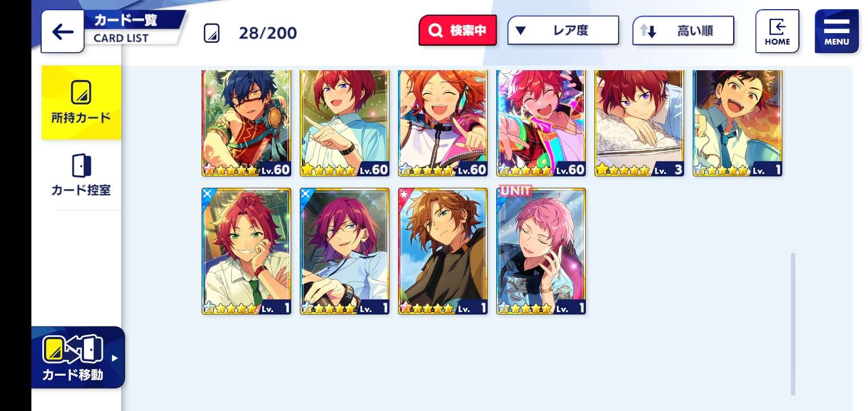This screenshot has width=868, height=411.
Task: Open the purple-haired card with glasses
Action: (x=344, y=251)
